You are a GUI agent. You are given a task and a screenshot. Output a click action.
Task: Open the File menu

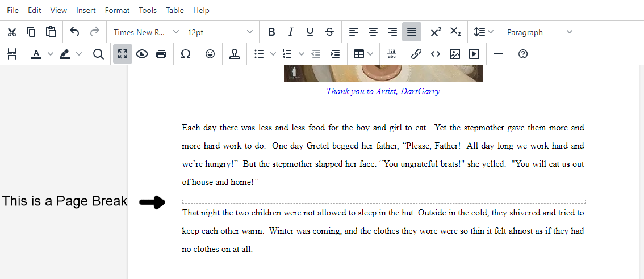12,10
